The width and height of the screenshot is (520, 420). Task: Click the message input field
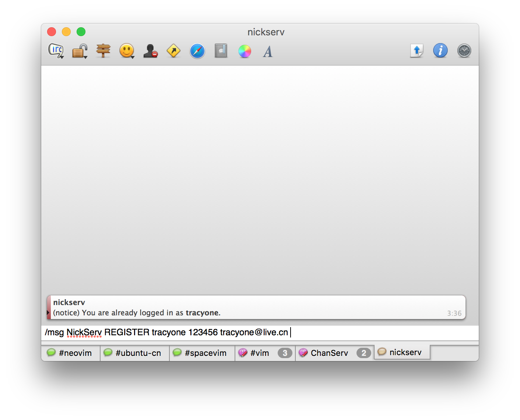pos(260,332)
